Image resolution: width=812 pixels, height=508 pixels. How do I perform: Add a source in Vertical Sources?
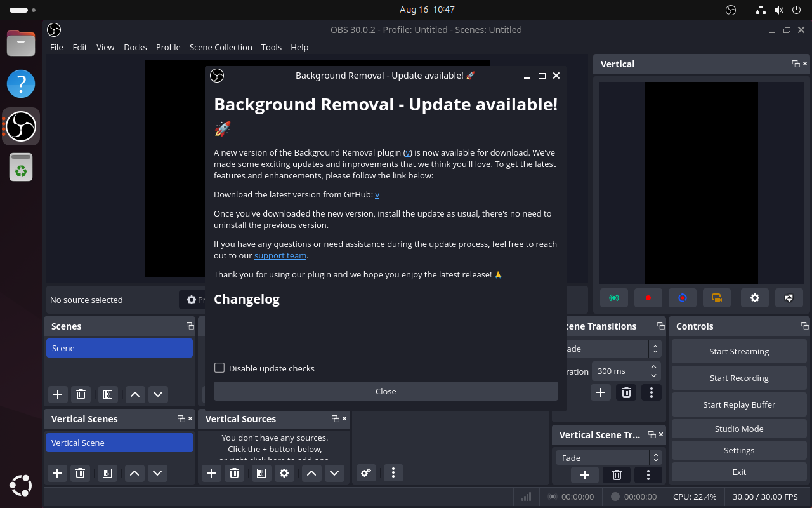click(211, 473)
